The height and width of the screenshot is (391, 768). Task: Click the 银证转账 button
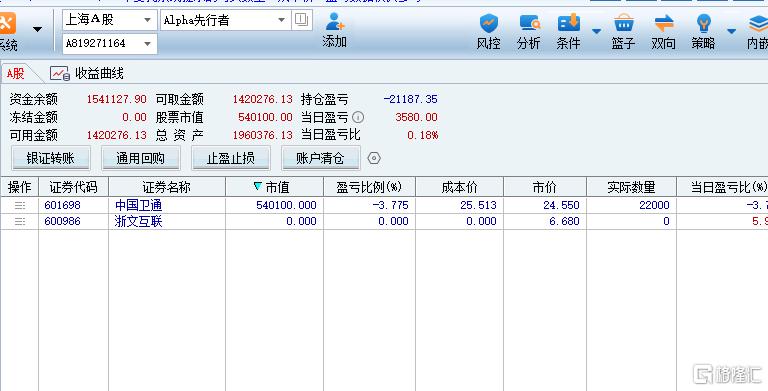[50, 158]
